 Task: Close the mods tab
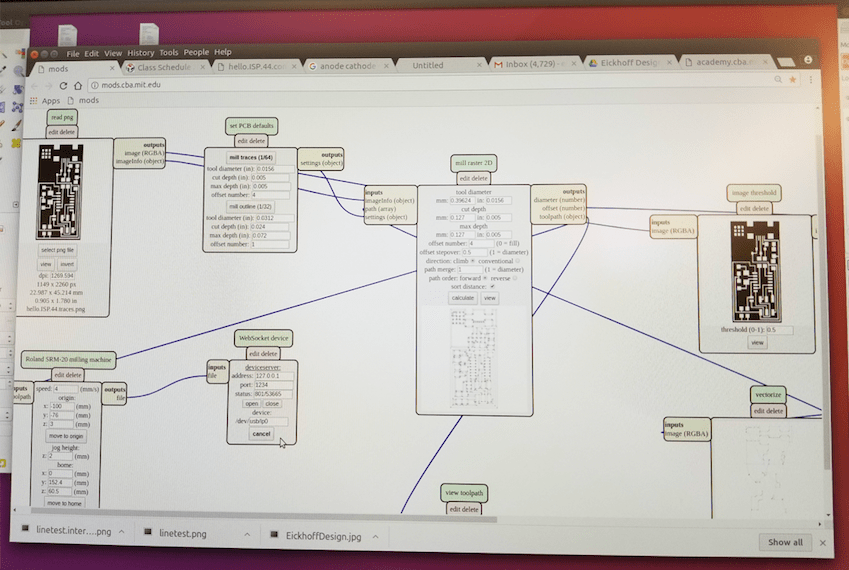(x=112, y=68)
